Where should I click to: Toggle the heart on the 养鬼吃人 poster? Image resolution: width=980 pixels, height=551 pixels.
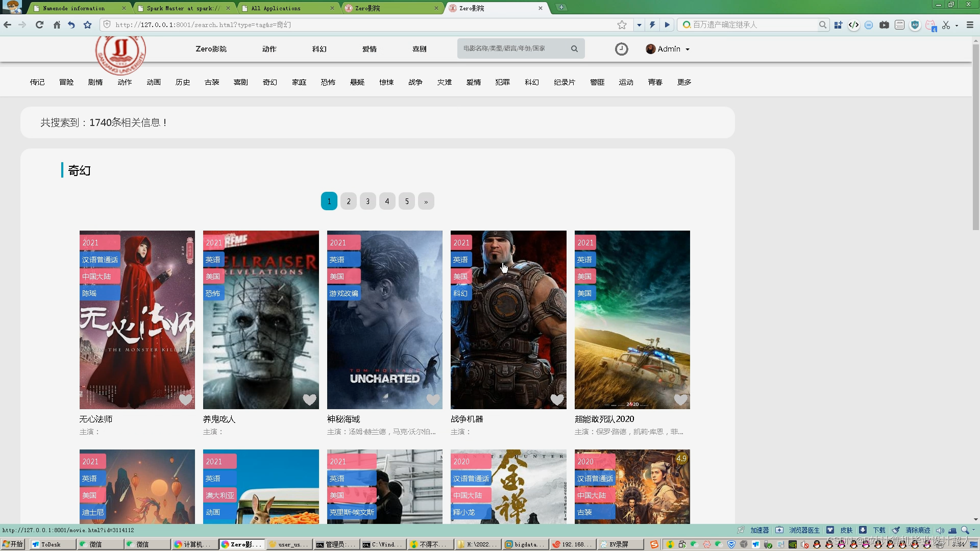coord(309,399)
